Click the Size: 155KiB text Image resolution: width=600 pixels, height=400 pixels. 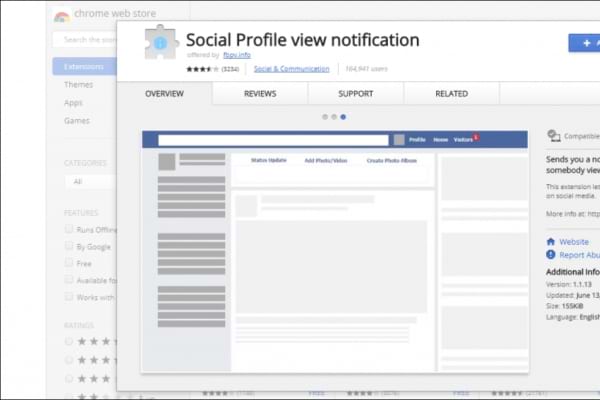pyautogui.click(x=565, y=306)
